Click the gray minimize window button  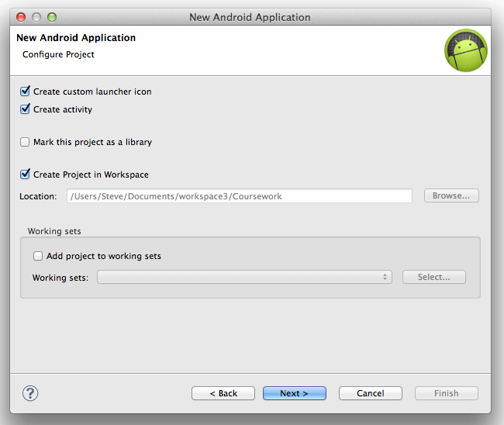coord(36,17)
